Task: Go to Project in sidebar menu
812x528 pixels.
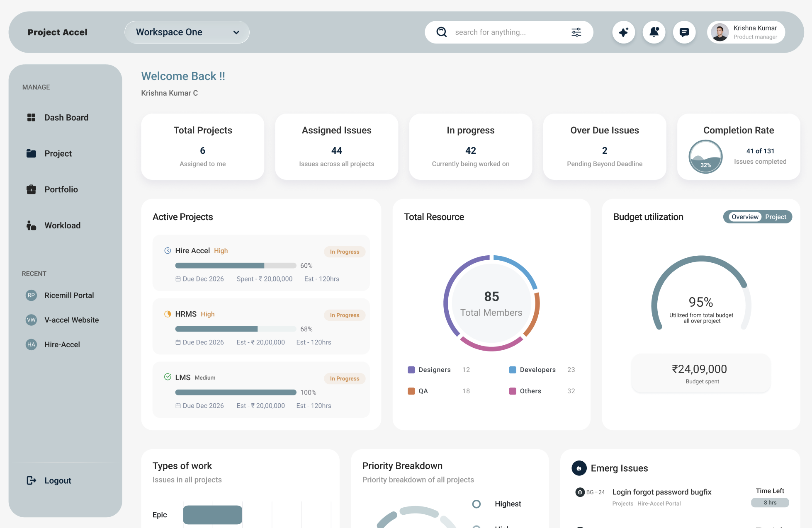Action: 58,154
